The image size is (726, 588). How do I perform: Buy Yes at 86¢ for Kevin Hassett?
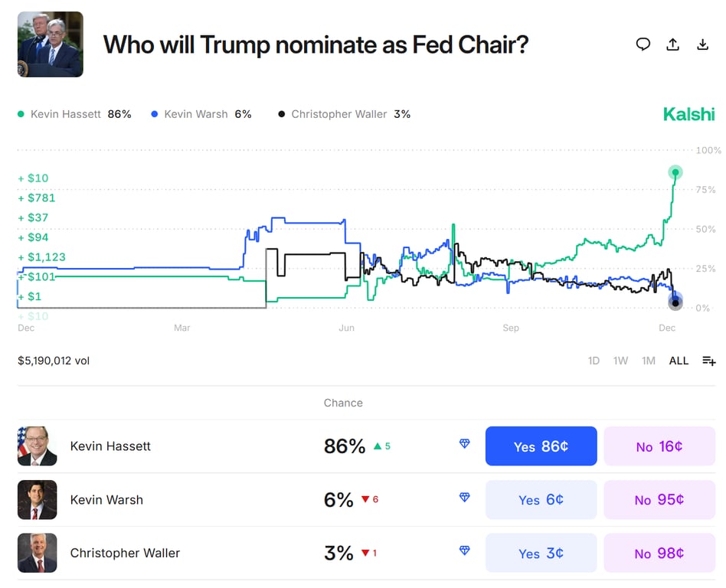click(x=541, y=446)
